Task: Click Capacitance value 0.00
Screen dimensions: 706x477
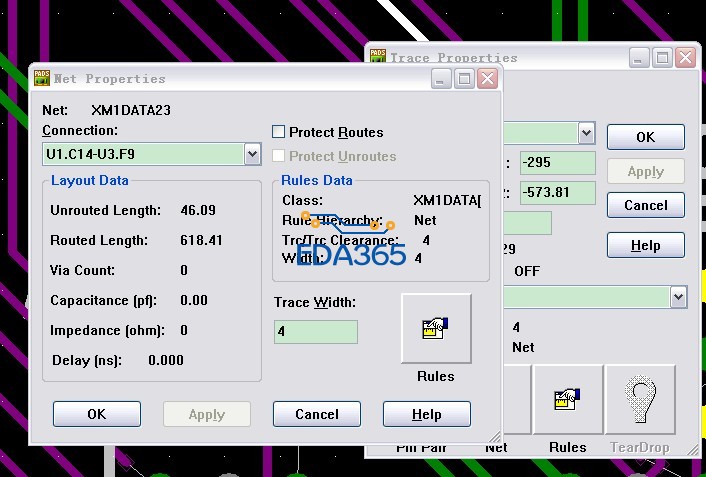Action: click(x=194, y=300)
